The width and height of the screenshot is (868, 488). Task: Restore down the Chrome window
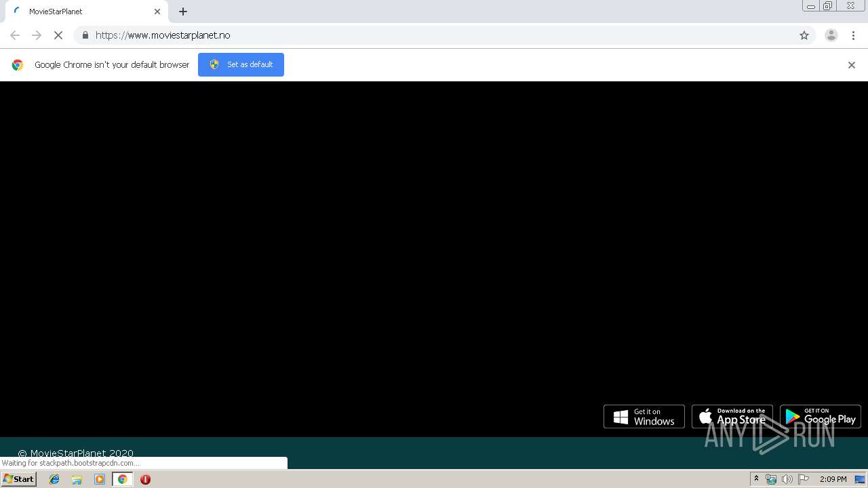[x=828, y=6]
